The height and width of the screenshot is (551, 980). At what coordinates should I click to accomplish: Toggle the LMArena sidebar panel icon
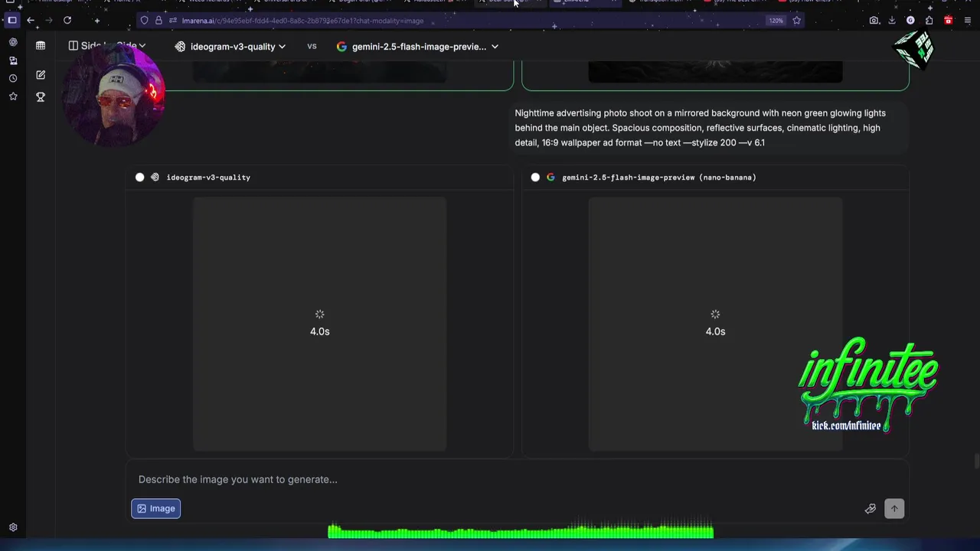(41, 46)
